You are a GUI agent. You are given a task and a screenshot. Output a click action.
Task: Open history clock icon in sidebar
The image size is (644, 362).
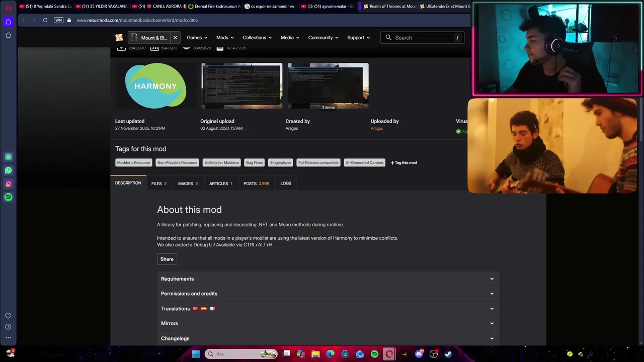click(8, 327)
